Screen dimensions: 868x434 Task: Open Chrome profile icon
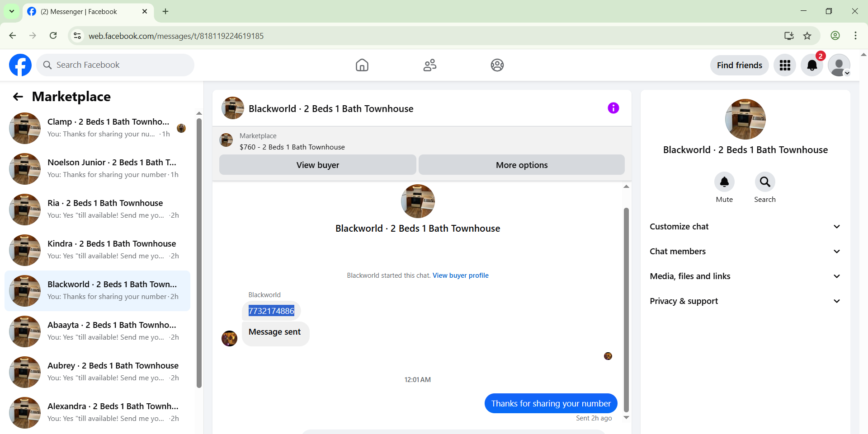coord(835,36)
